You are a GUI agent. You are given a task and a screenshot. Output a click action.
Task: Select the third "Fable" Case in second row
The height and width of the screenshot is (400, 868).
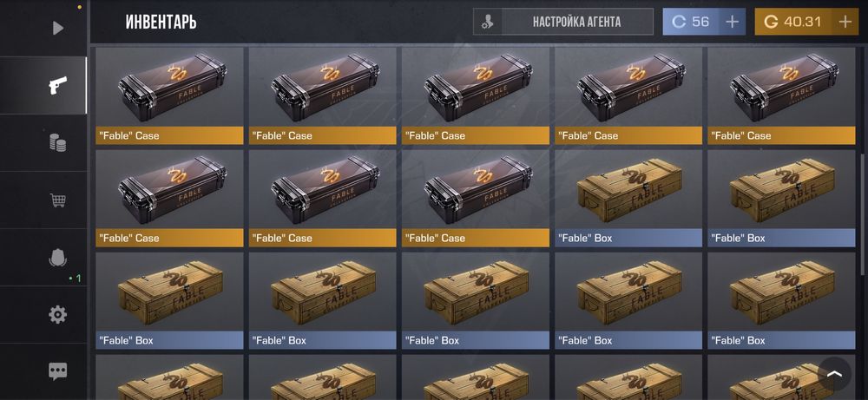(x=476, y=198)
